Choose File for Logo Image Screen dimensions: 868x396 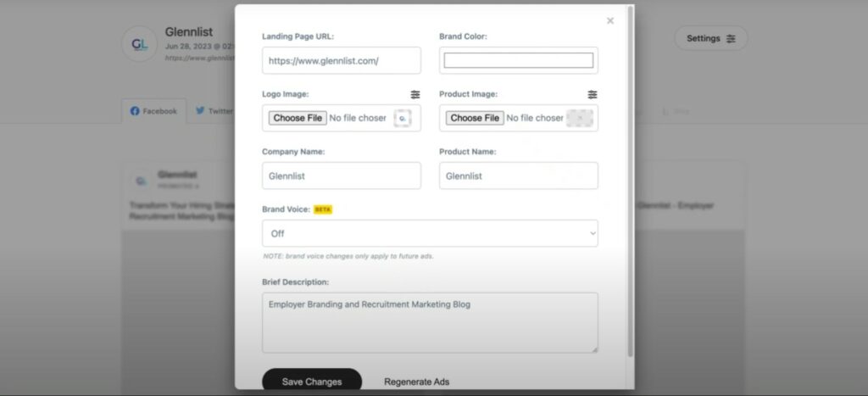(298, 118)
